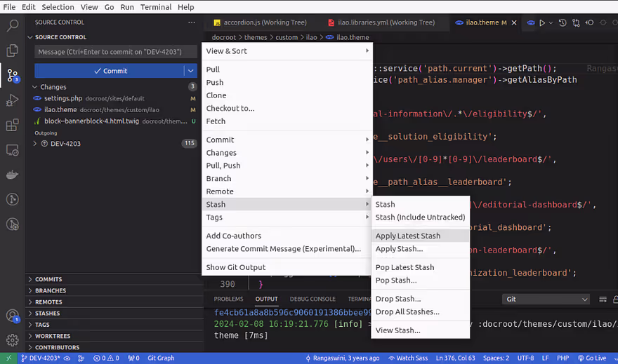Viewport: 618px width, 364px height.
Task: Open the Tags submenu
Action: (x=287, y=217)
